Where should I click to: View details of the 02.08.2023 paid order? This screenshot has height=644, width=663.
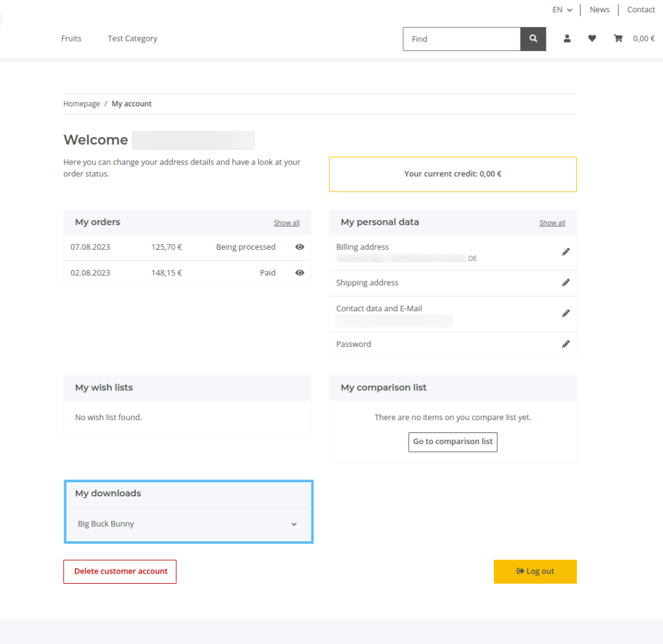pos(299,272)
